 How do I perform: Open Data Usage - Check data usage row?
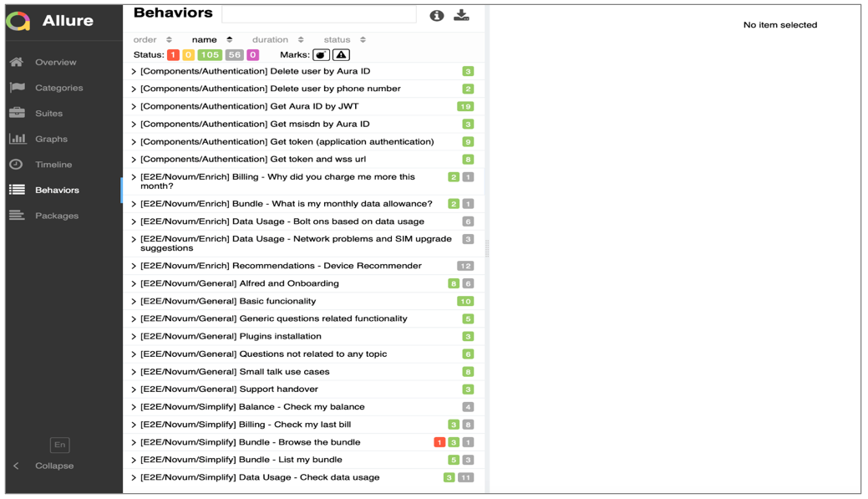click(303, 477)
